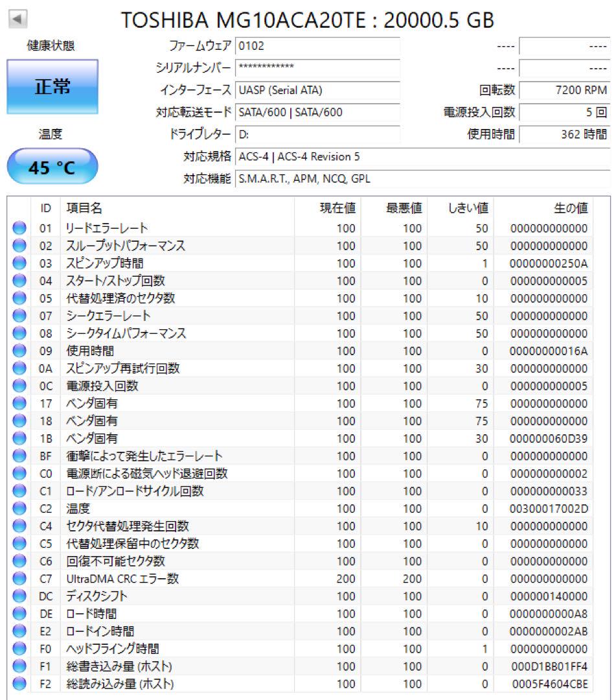
Task: Click raw value 00300017002D of 温度
Action: point(549,509)
